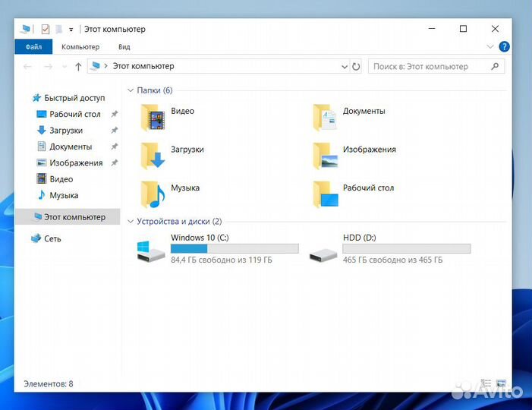This screenshot has height=410, width=532.
Task: Click the Документы folder label in main pane
Action: (364, 111)
